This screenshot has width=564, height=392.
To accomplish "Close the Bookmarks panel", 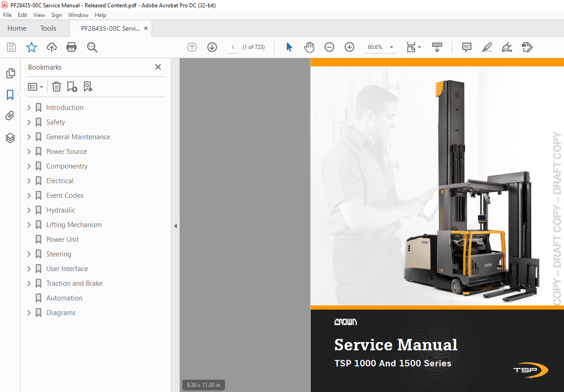I will tap(158, 67).
